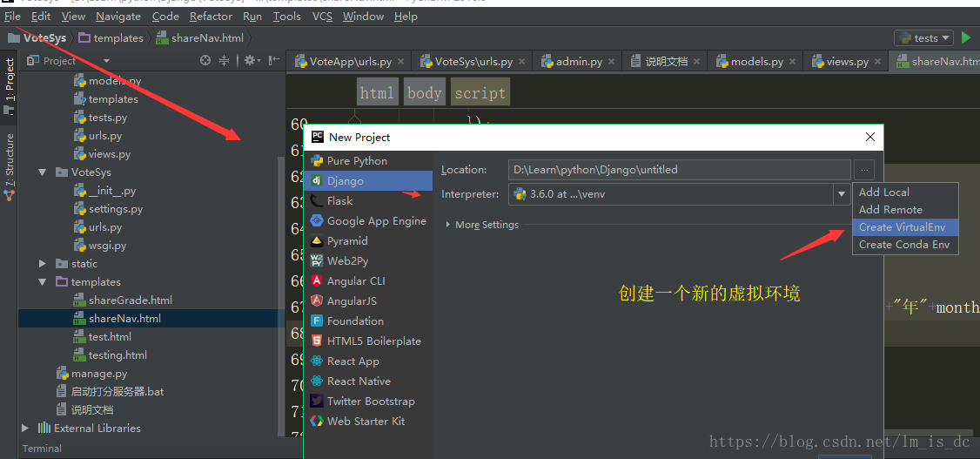Viewport: 980px width, 459px height.
Task: Click the Location path input field
Action: pos(680,170)
